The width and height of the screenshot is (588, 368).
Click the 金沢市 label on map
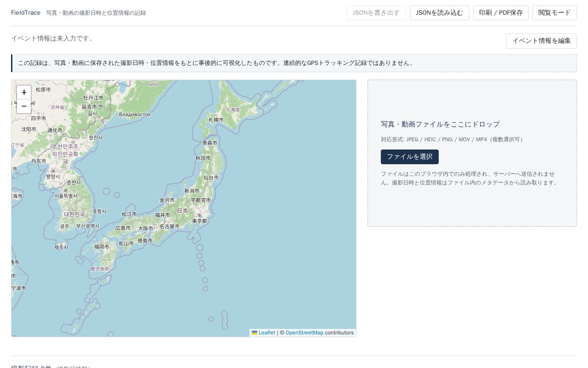coord(167,200)
